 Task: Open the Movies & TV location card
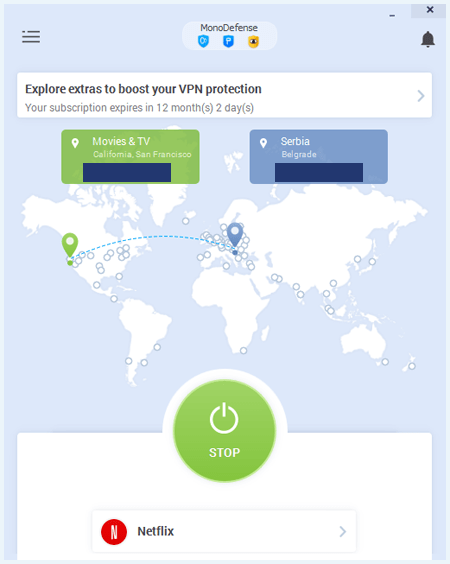(x=130, y=157)
